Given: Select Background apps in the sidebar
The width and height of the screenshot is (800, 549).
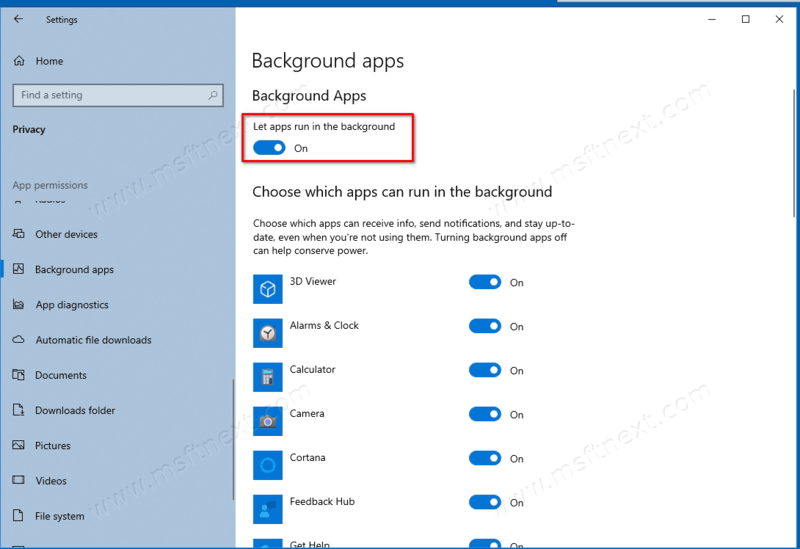Looking at the screenshot, I should [x=74, y=269].
